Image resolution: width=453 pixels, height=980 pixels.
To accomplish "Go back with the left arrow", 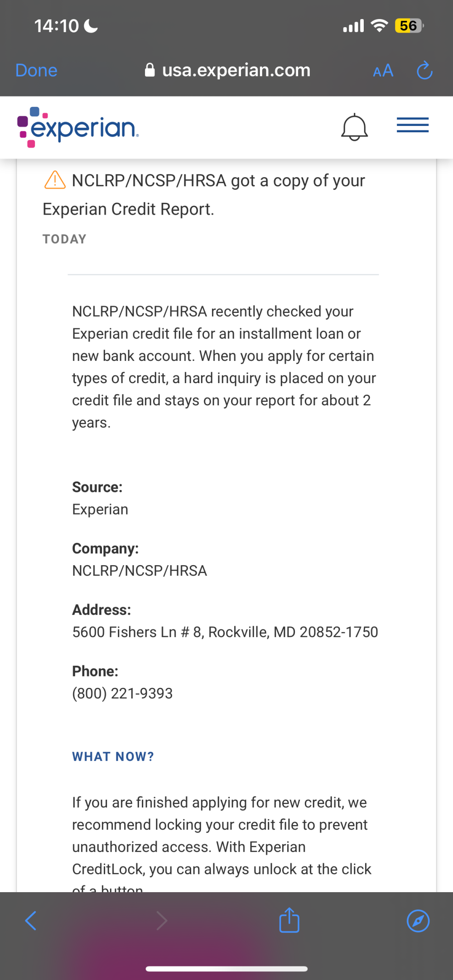I will pos(31,921).
